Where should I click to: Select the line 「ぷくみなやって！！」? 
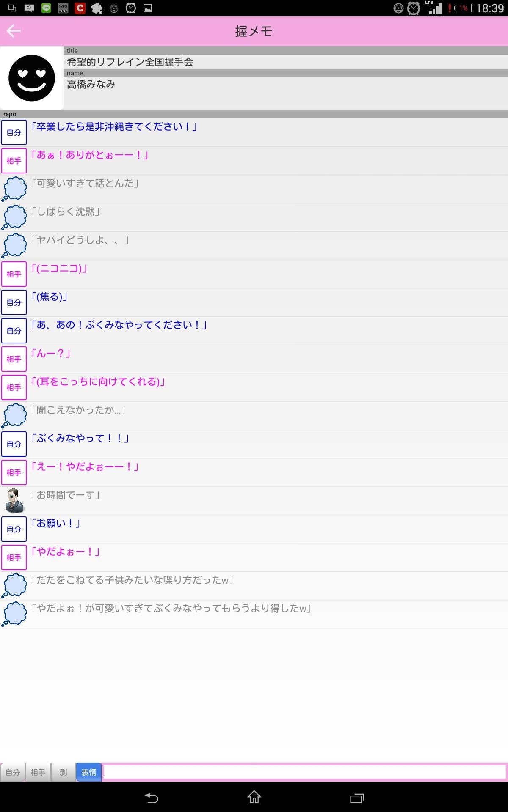click(x=254, y=444)
